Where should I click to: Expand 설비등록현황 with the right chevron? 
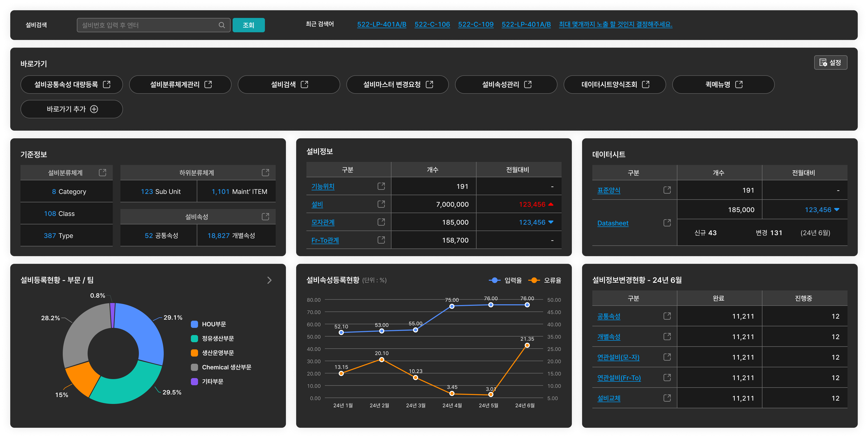(x=269, y=280)
